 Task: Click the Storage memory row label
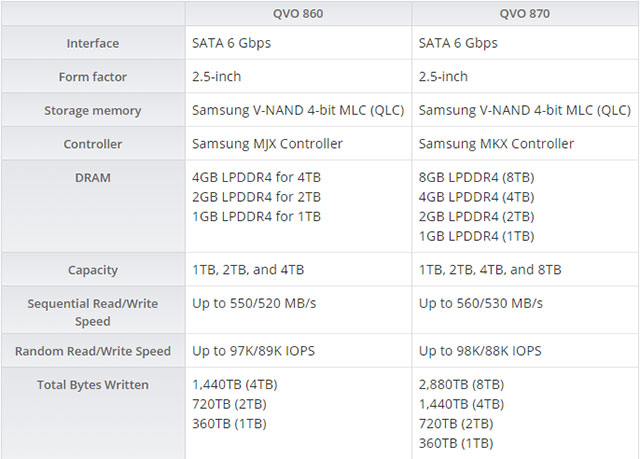coord(93,111)
